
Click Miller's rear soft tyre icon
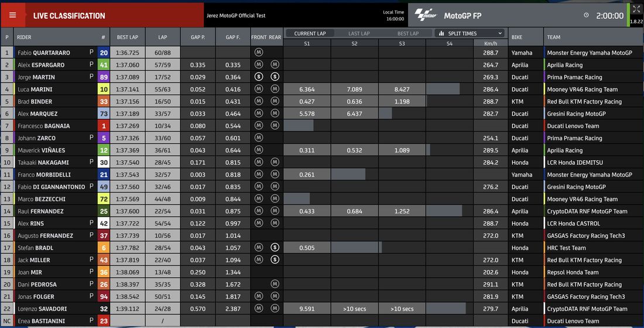275,260
